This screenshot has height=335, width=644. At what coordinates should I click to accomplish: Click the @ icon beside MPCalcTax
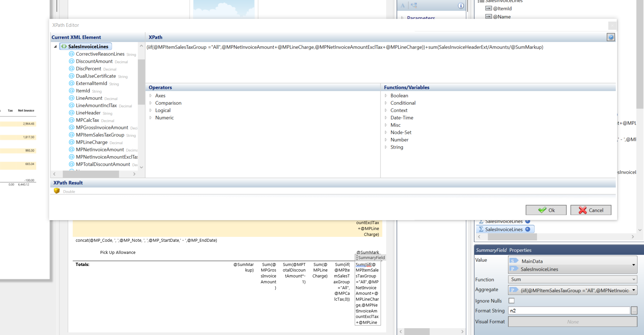tap(71, 120)
